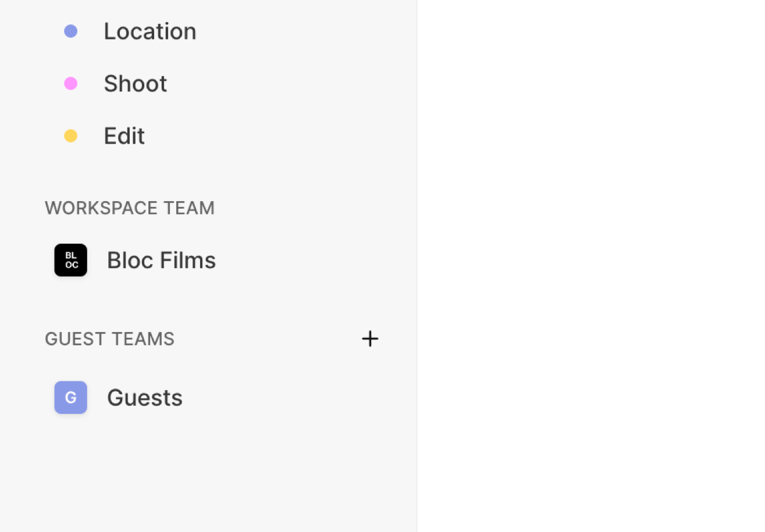
Task: Open the Bloc Films team name
Action: pyautogui.click(x=161, y=260)
